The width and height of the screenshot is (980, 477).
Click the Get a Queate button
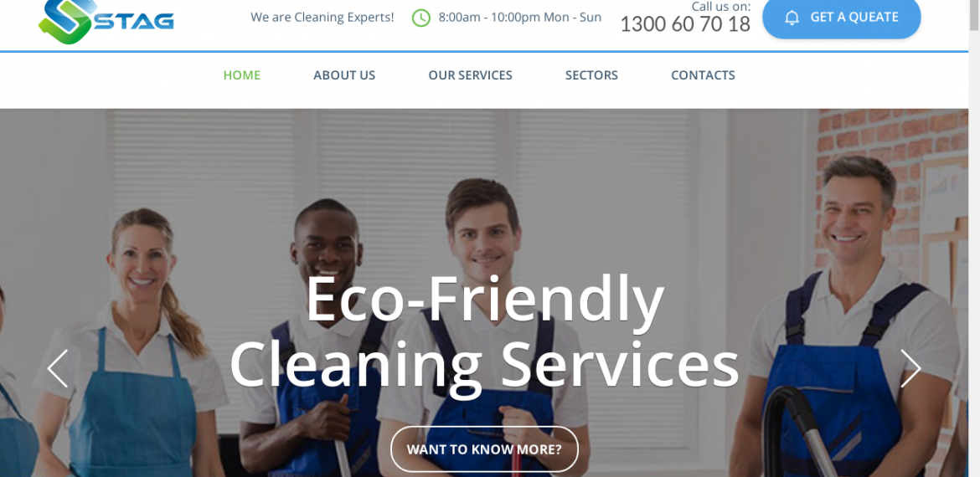click(x=841, y=18)
